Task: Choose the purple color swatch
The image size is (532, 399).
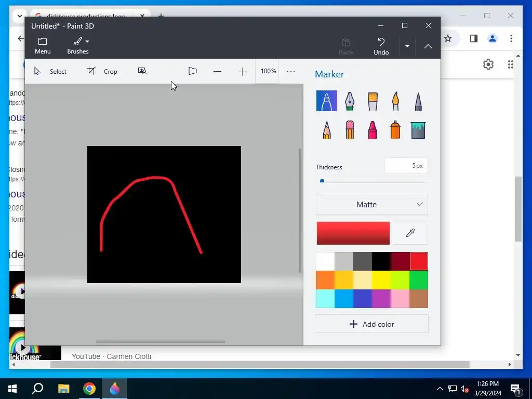Action: click(x=381, y=299)
